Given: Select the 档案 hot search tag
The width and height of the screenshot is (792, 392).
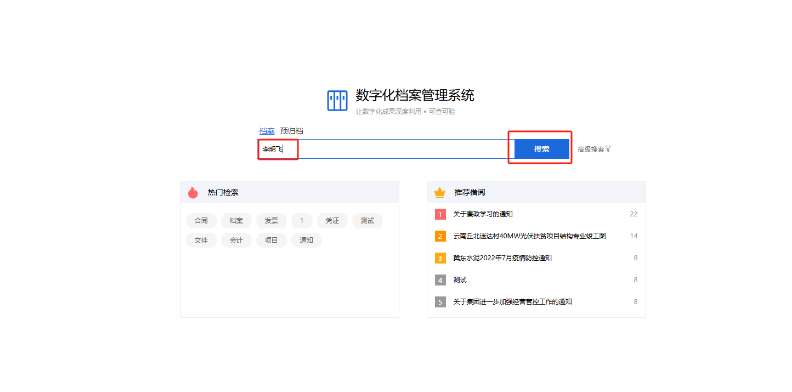Looking at the screenshot, I should pyautogui.click(x=236, y=221).
